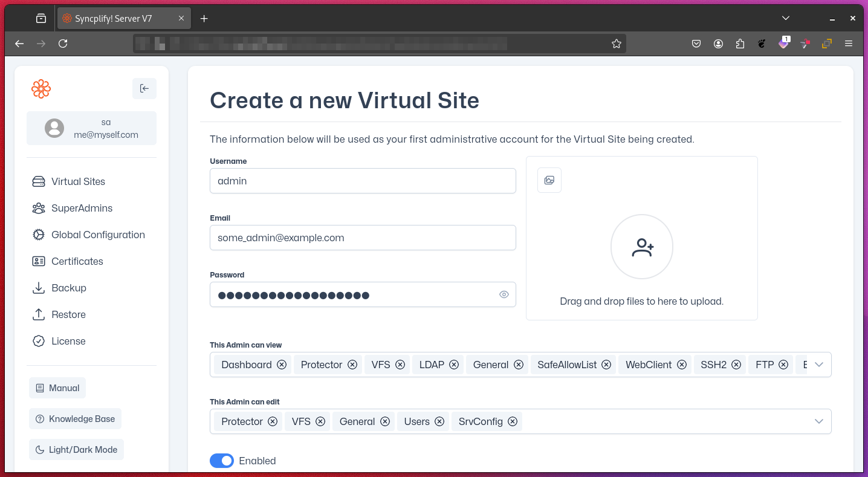
Task: Open the Virtual Sites section
Action: [x=78, y=181]
